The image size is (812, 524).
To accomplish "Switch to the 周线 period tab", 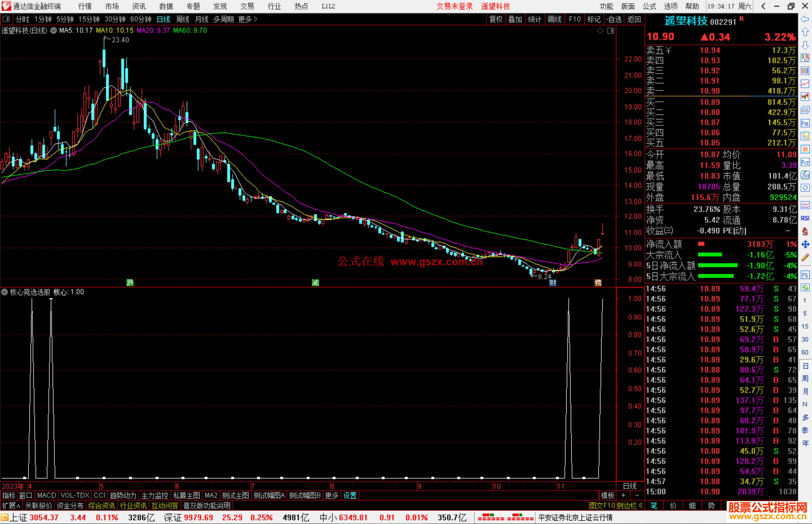I will click(183, 19).
